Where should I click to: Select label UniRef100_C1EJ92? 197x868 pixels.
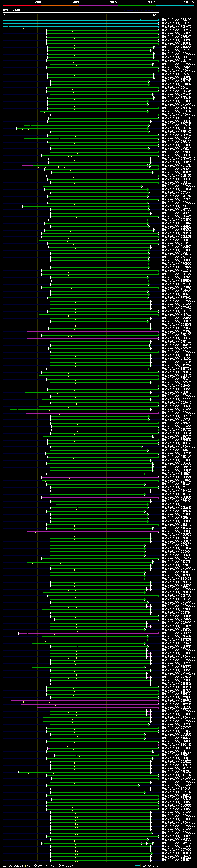coord(177,128)
